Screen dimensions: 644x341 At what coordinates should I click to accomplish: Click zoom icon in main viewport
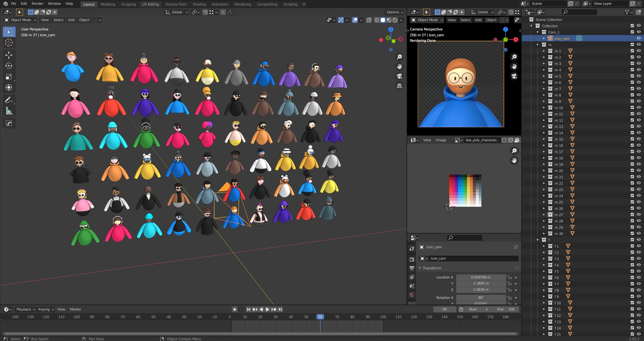pyautogui.click(x=399, y=57)
